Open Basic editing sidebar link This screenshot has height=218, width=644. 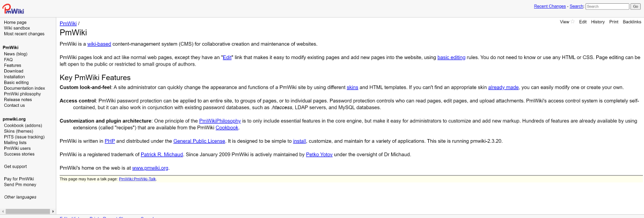[x=16, y=83]
